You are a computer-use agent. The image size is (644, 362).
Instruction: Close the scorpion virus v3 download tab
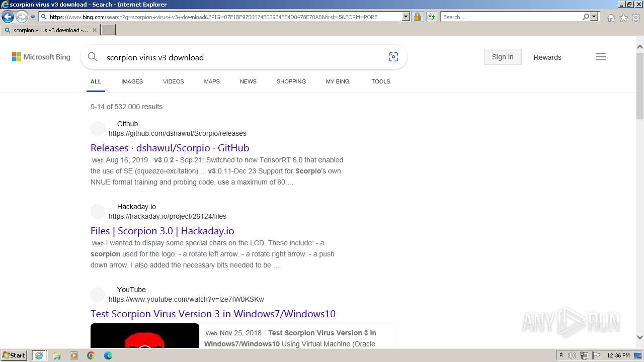95,30
